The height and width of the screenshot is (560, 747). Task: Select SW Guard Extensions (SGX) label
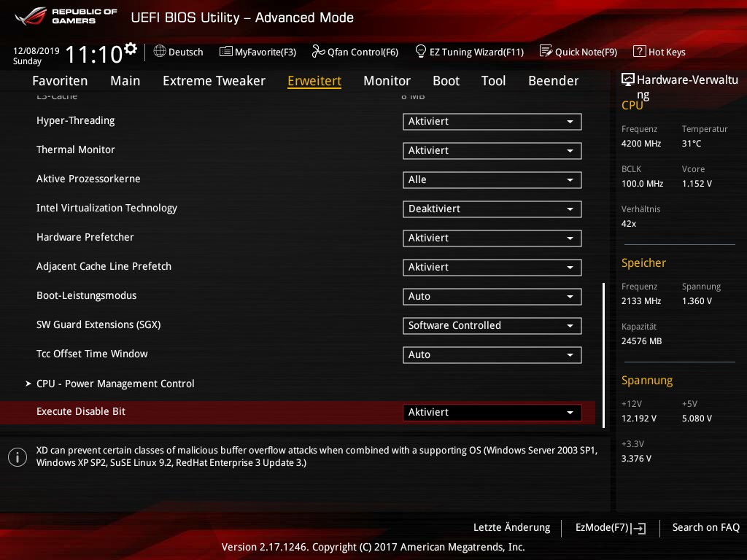point(98,324)
